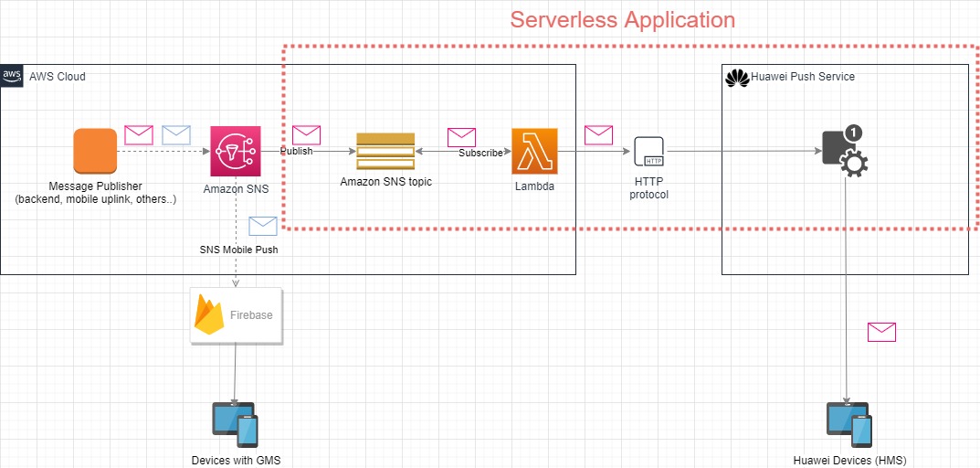Click the pink envelope next to Message Publisher
Viewport: 980px width, 468px height.
coord(139,135)
